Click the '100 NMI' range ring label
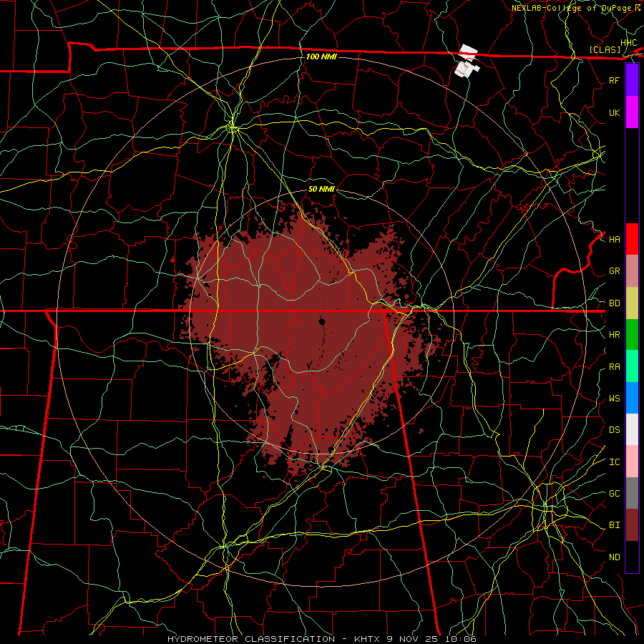Viewport: 644px width, 644px height. (x=321, y=57)
